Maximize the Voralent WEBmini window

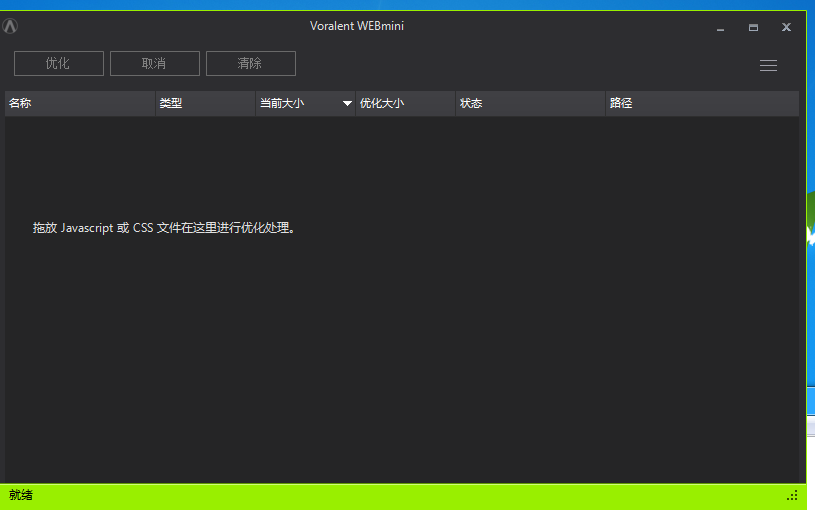[753, 28]
